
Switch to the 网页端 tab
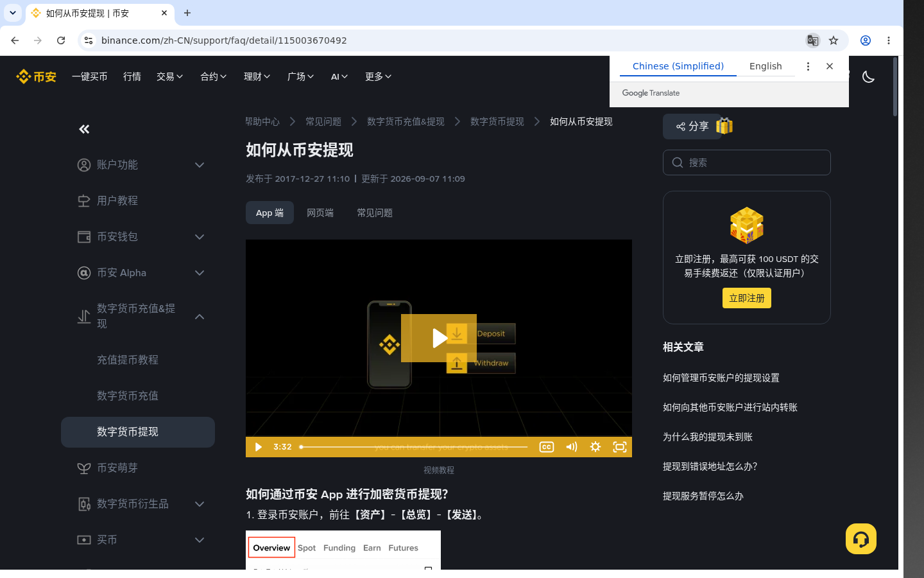[x=320, y=213]
